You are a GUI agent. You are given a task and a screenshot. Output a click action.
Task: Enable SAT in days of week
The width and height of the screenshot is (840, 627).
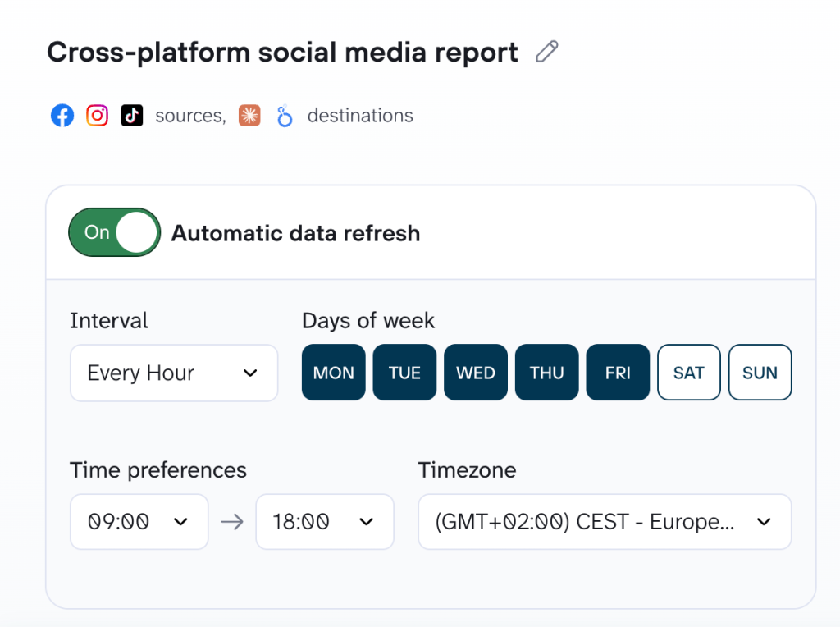[x=689, y=373]
